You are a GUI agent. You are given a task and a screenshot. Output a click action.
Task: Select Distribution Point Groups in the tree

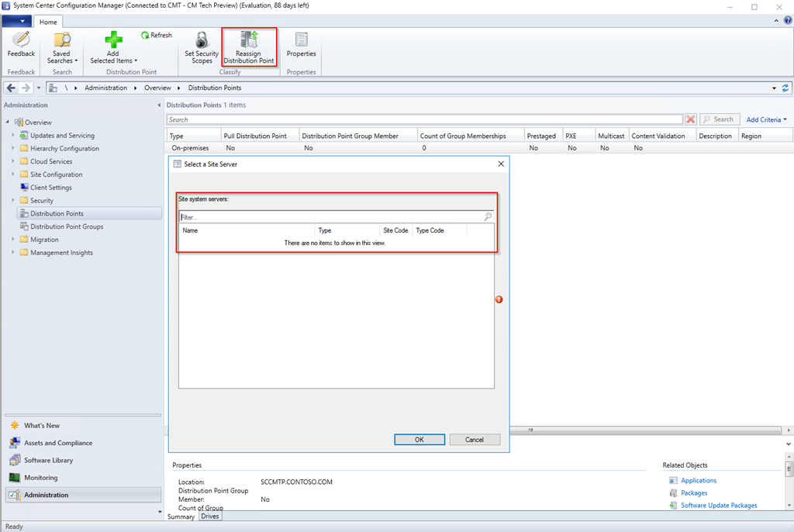click(x=67, y=226)
